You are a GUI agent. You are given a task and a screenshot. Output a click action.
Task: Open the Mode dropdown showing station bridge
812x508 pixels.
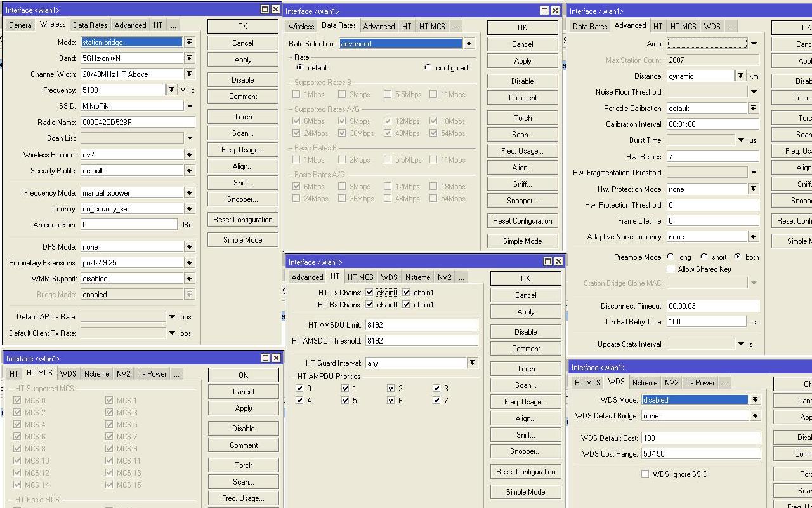pos(189,42)
